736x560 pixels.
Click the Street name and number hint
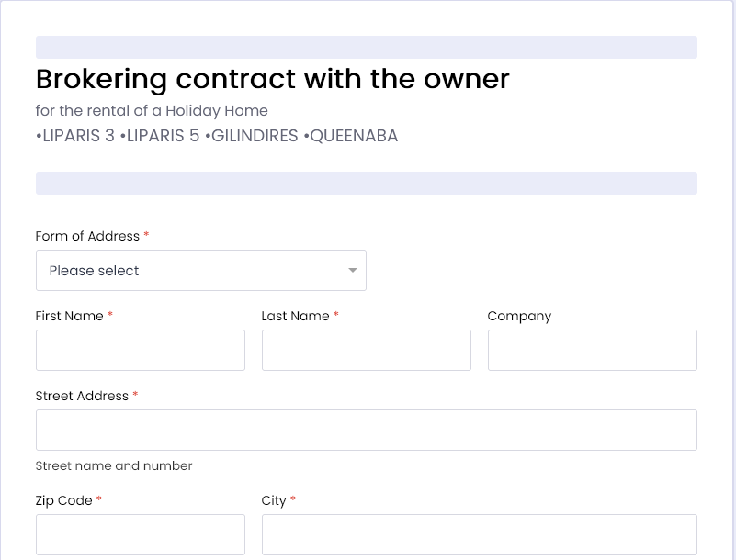click(114, 465)
